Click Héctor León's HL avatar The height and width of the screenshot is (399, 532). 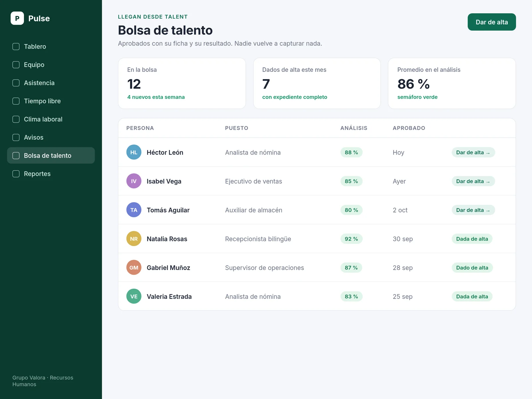tap(134, 152)
